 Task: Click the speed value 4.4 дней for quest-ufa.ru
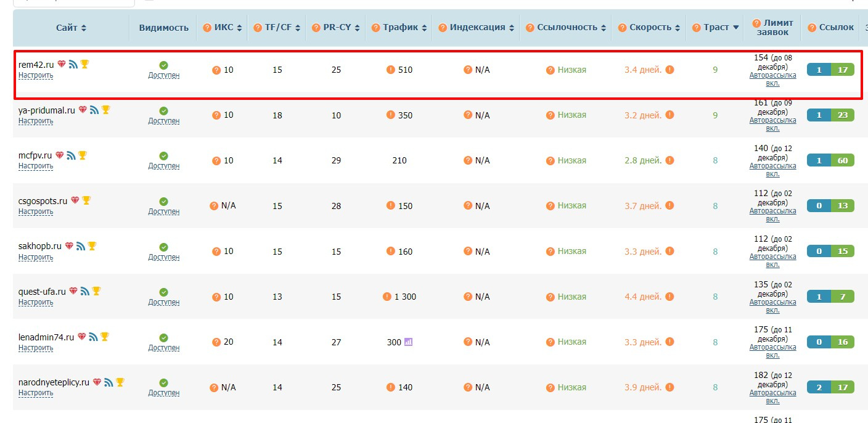(x=643, y=297)
